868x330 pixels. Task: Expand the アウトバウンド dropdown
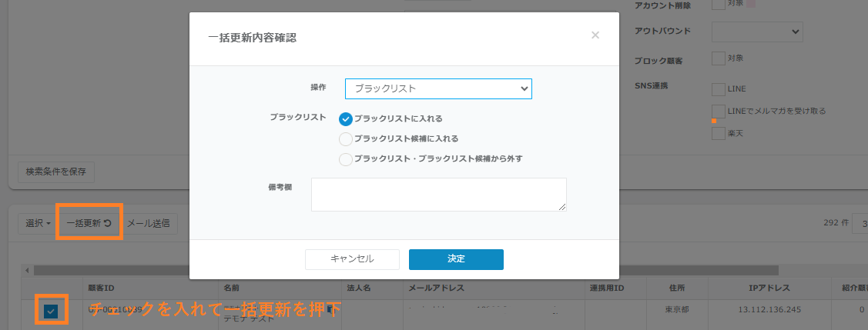757,32
